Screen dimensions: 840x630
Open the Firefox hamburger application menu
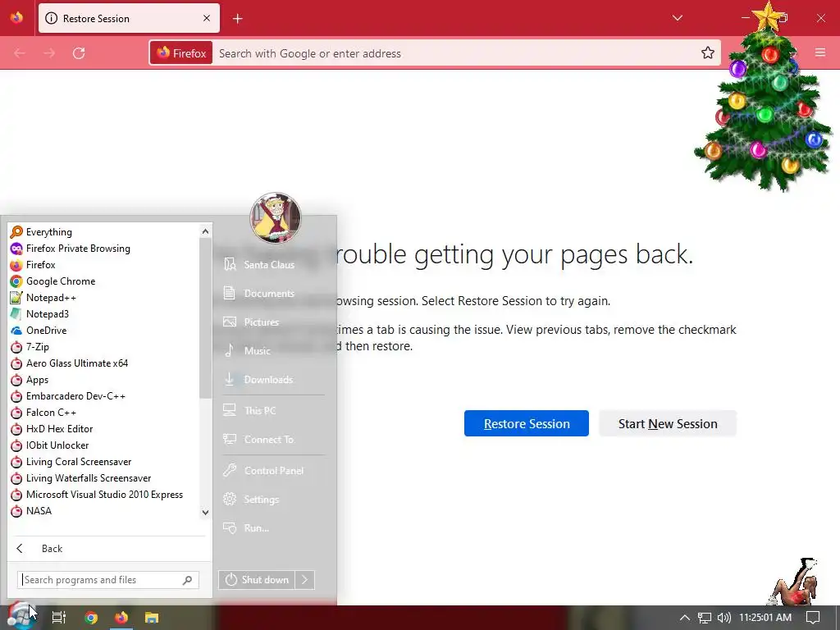[820, 52]
